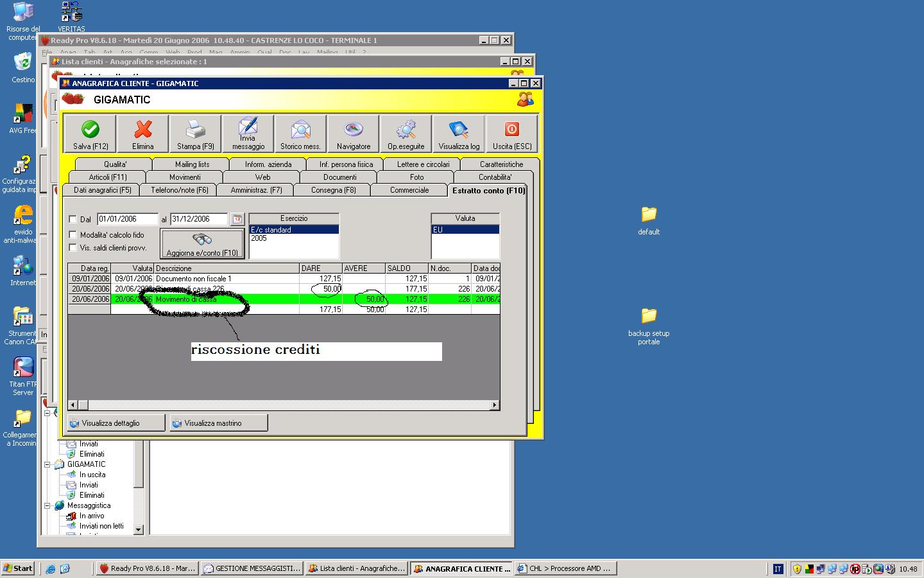Launch the Navigatore tool

tap(354, 134)
